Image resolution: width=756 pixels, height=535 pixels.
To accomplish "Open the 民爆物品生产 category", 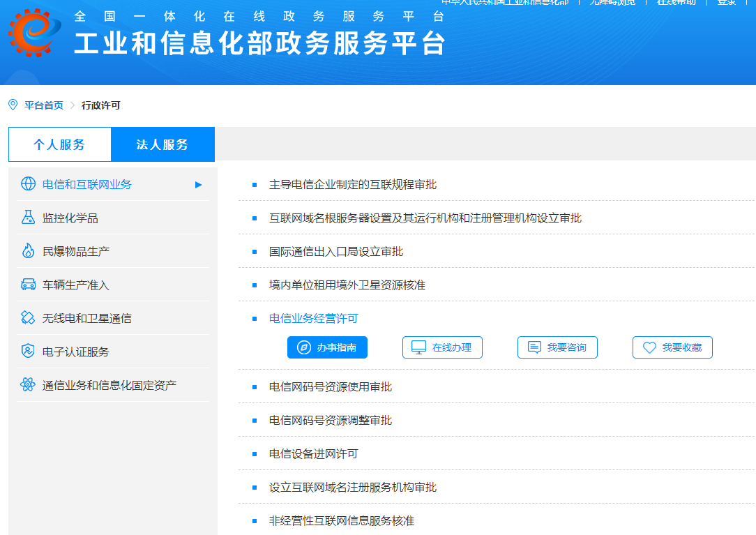I will click(x=113, y=251).
